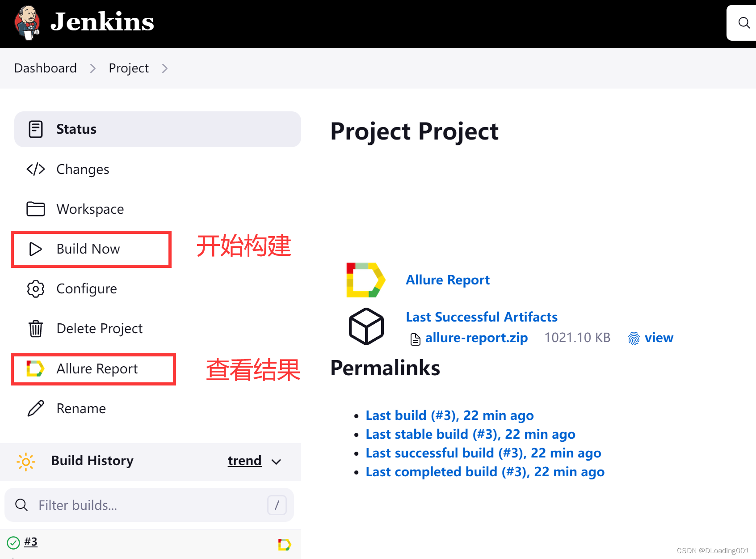Open the search magnifier icon
Screen dimensions: 756x559
(x=743, y=23)
